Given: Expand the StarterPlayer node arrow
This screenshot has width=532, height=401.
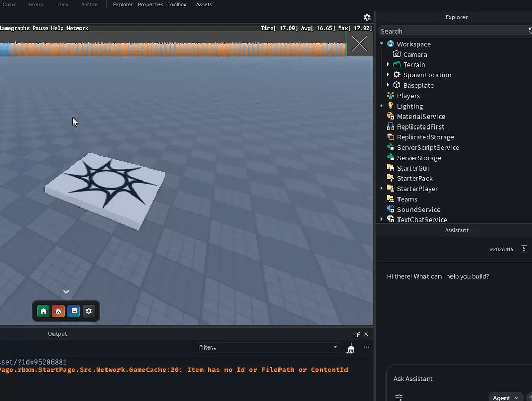Looking at the screenshot, I should tap(382, 189).
